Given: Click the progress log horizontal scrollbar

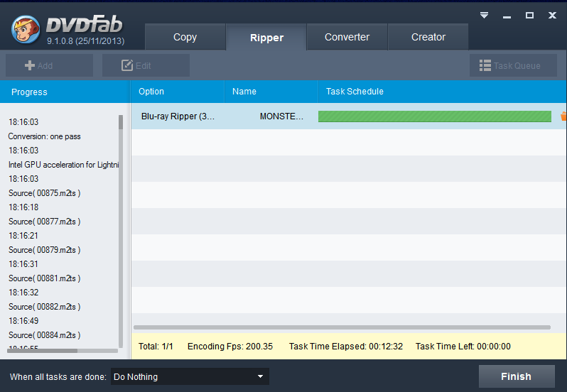Looking at the screenshot, I should coord(63,351).
